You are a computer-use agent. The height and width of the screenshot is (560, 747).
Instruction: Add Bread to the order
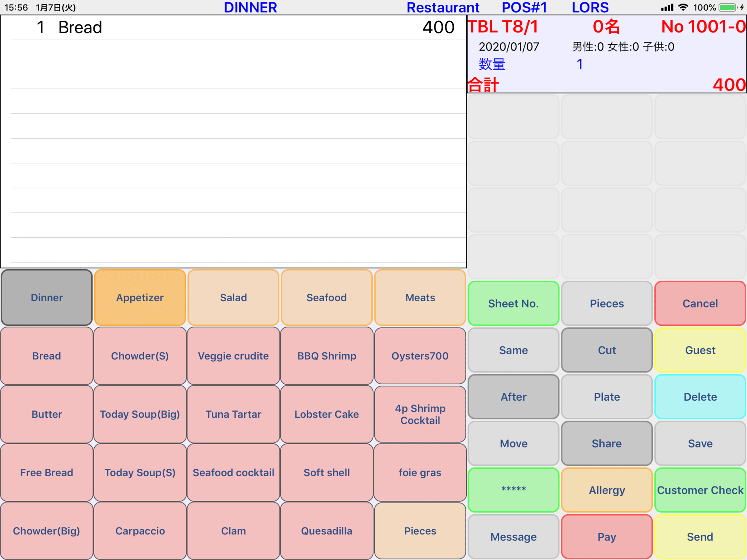click(46, 356)
